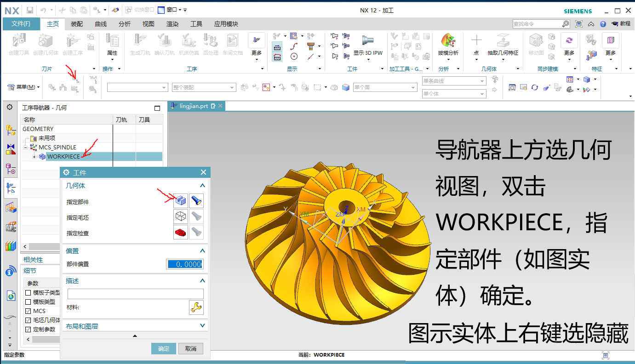Open the Constraint Navigator sidebar icon
The width and height of the screenshot is (635, 364).
11,148
